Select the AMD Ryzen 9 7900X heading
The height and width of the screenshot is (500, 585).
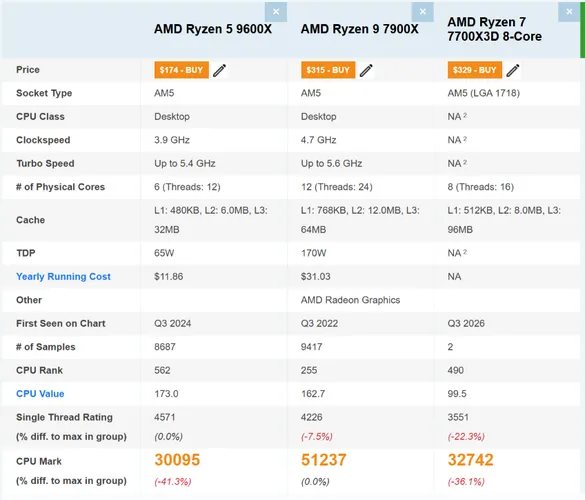click(360, 29)
